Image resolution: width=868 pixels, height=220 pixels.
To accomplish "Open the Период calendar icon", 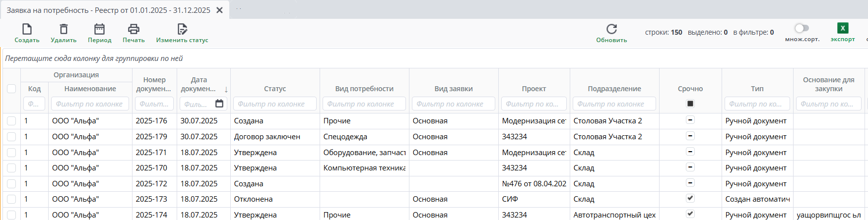I will (100, 29).
